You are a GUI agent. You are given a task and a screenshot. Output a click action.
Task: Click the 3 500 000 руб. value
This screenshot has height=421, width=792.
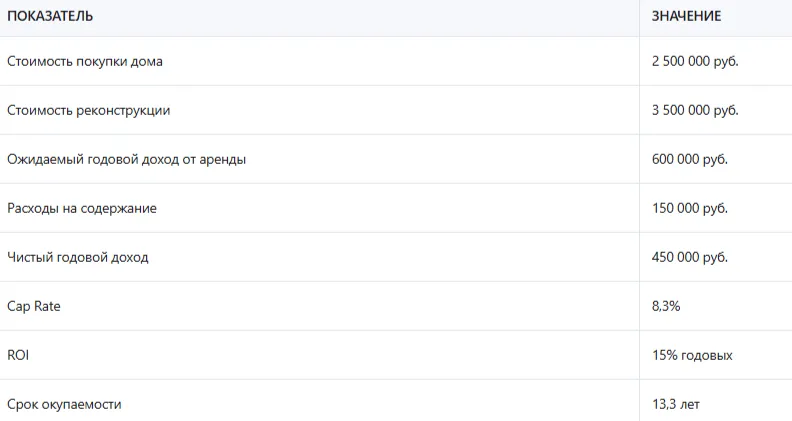tap(695, 110)
